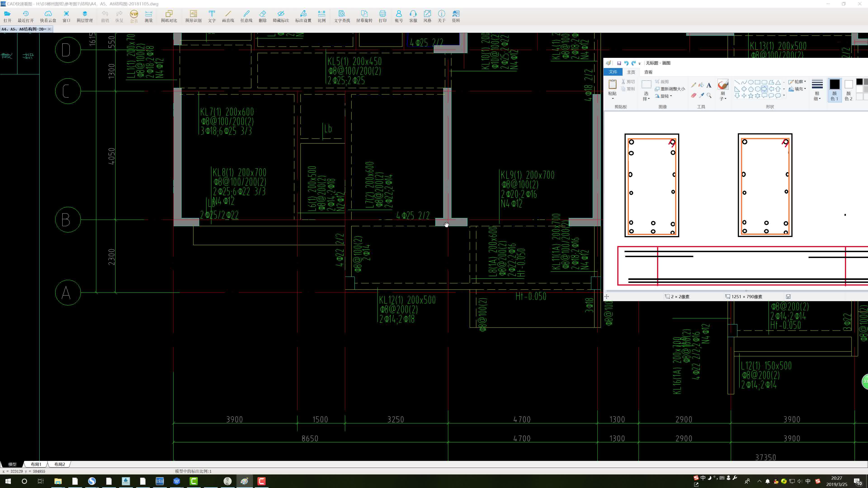868x488 pixels.
Task: Click the resize (重新调整大小) button
Action: pos(670,89)
